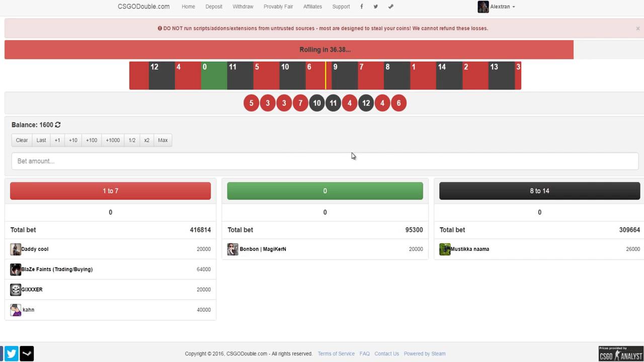The width and height of the screenshot is (644, 362).
Task: Add +100 to the bet
Action: 92,140
